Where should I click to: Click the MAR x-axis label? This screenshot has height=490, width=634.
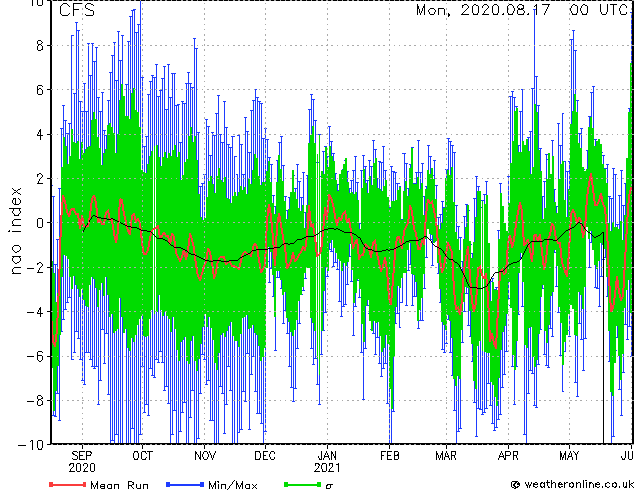(x=446, y=456)
